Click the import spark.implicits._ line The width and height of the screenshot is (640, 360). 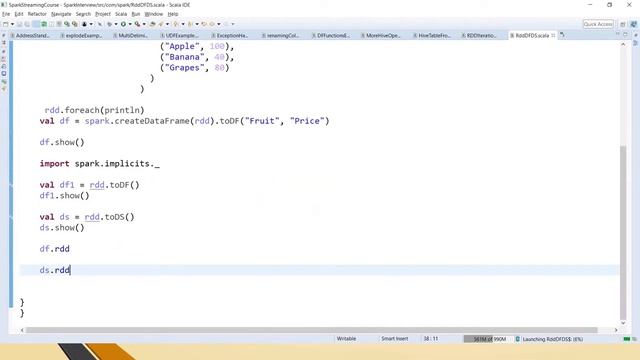coord(100,164)
